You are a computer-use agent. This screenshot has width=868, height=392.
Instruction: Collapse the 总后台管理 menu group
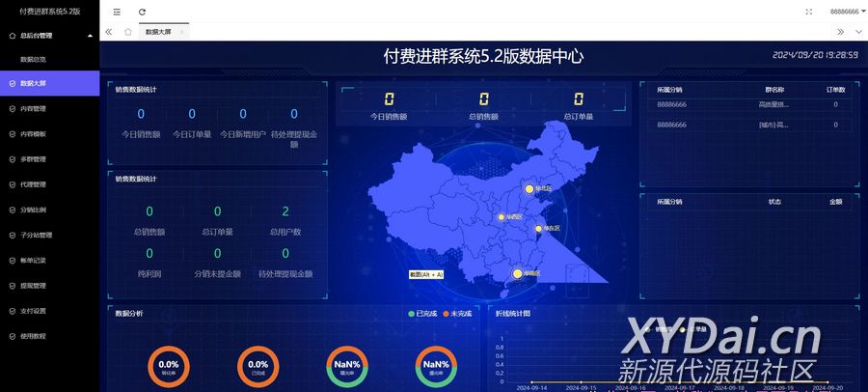point(50,35)
